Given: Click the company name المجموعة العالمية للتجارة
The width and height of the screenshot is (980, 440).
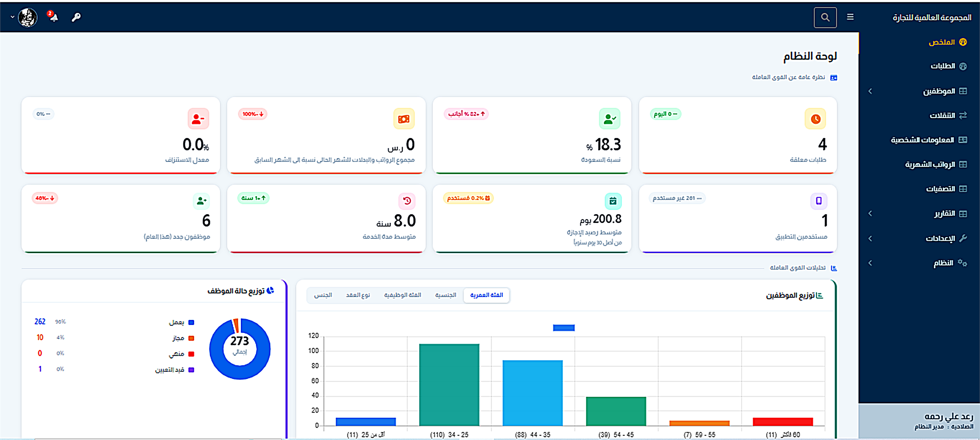Looking at the screenshot, I should (x=932, y=18).
